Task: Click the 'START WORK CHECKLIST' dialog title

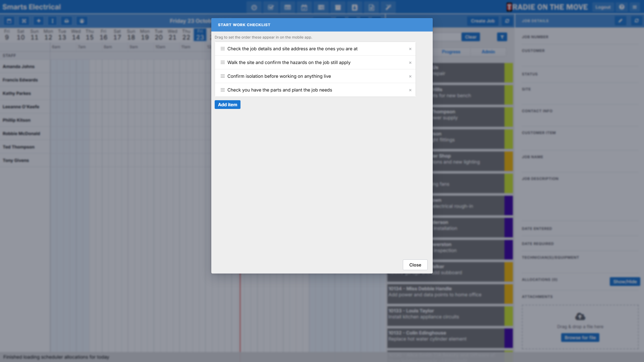Action: tap(244, 25)
